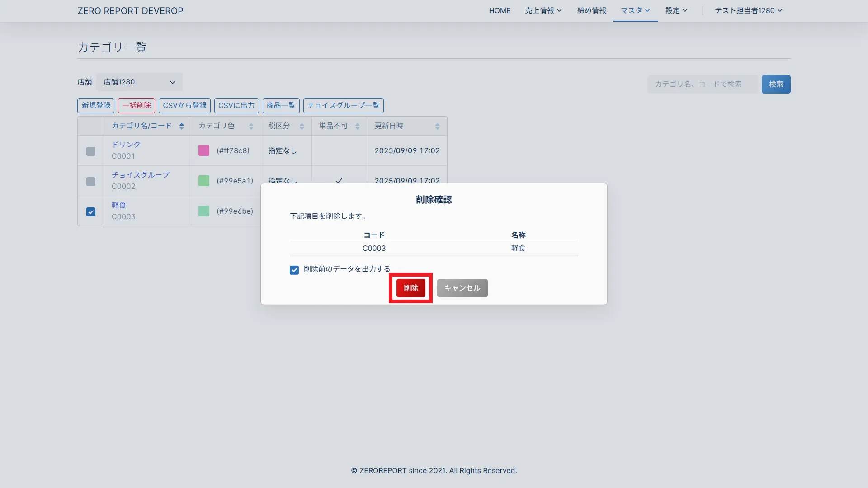Open the マスタ menu

[x=635, y=10]
